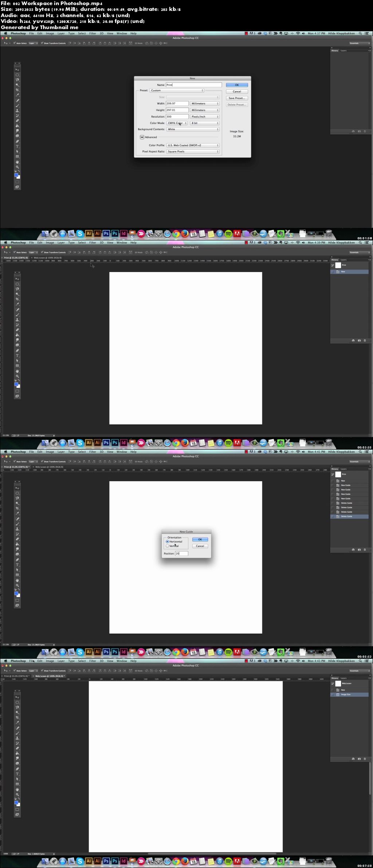Select the History Brush tool in the 4:43 PM frame
This screenshot has width=373, height=868.
pyautogui.click(x=17, y=743)
